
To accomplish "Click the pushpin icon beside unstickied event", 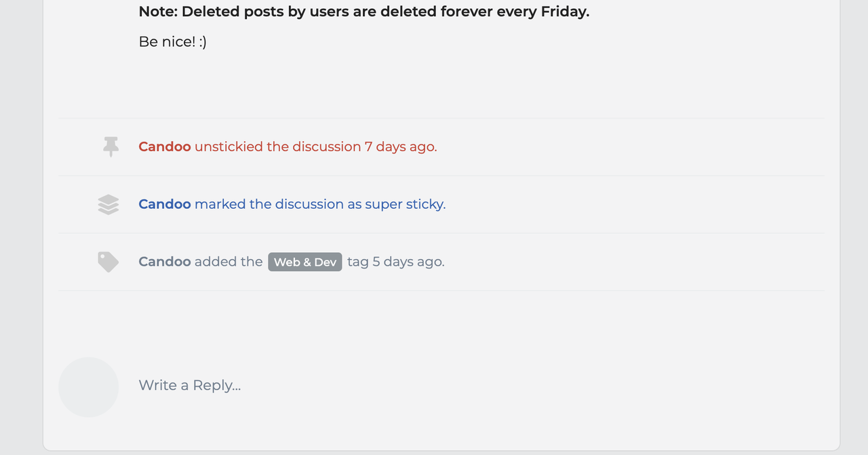I will pyautogui.click(x=111, y=146).
